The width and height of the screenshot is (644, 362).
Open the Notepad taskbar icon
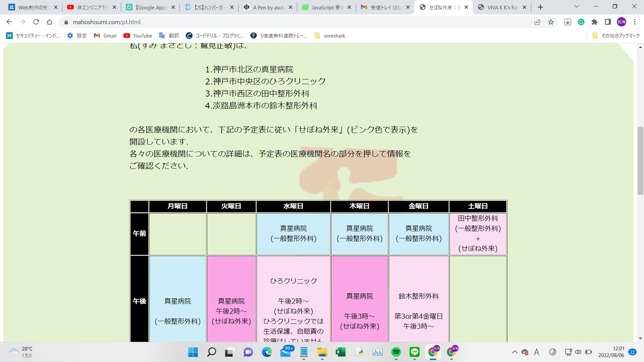pyautogui.click(x=304, y=352)
